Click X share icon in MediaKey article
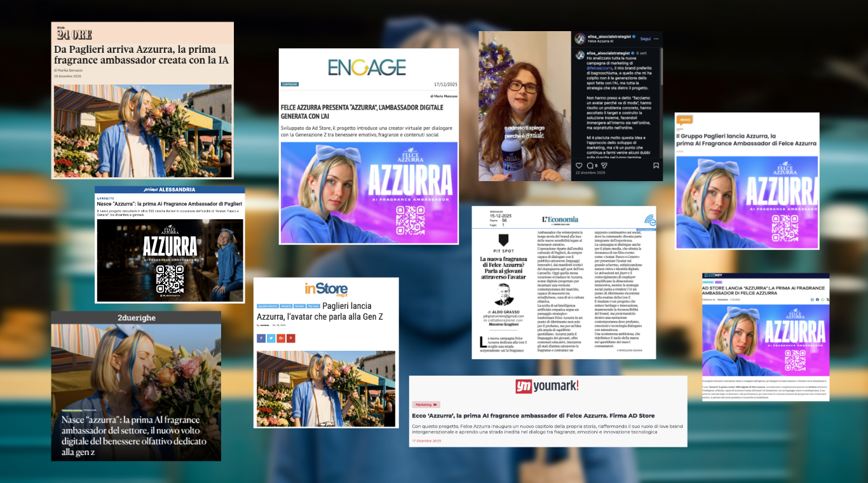868x483 pixels. click(x=827, y=299)
